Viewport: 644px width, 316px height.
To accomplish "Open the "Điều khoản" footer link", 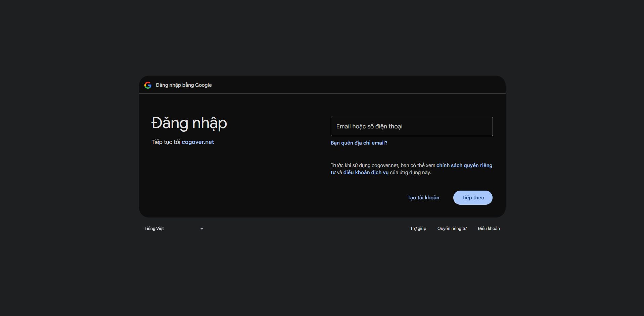I will (x=489, y=229).
